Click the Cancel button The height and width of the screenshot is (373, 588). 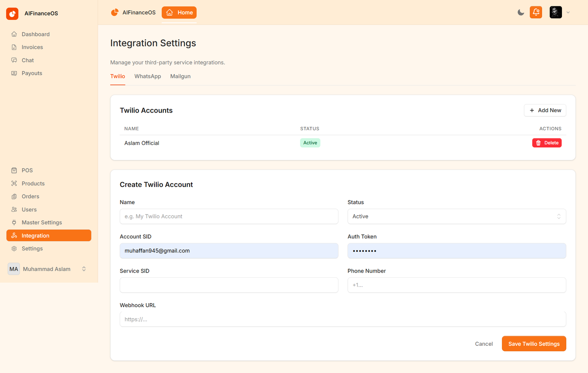(x=484, y=344)
